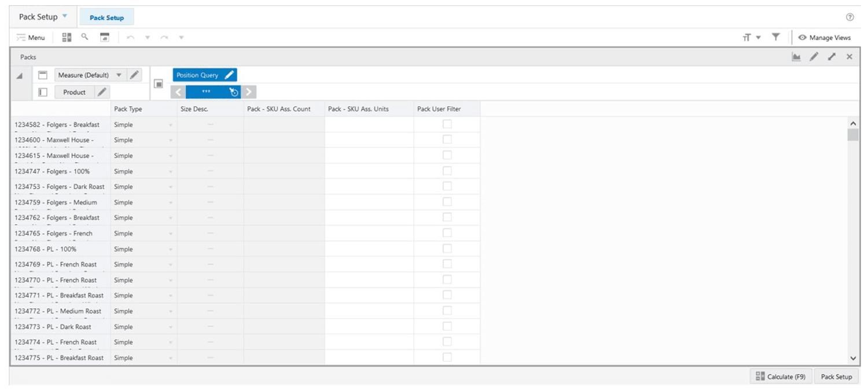868x391 pixels.
Task: Check Pack User Filter for item 1234753
Action: (x=447, y=186)
